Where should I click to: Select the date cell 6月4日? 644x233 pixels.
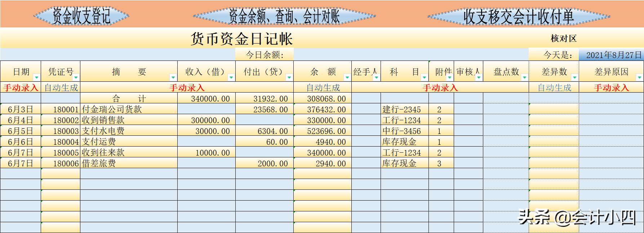click(x=21, y=120)
